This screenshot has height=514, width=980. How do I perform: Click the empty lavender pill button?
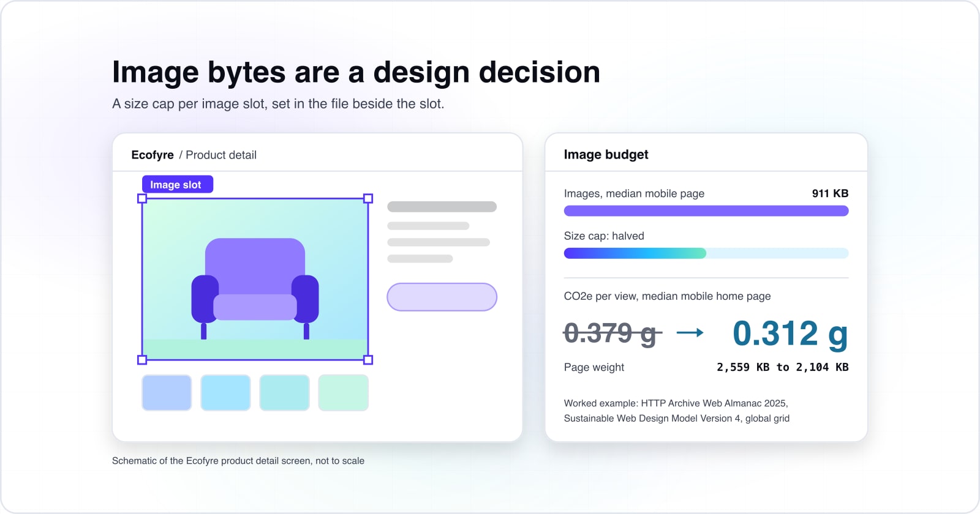(x=442, y=297)
